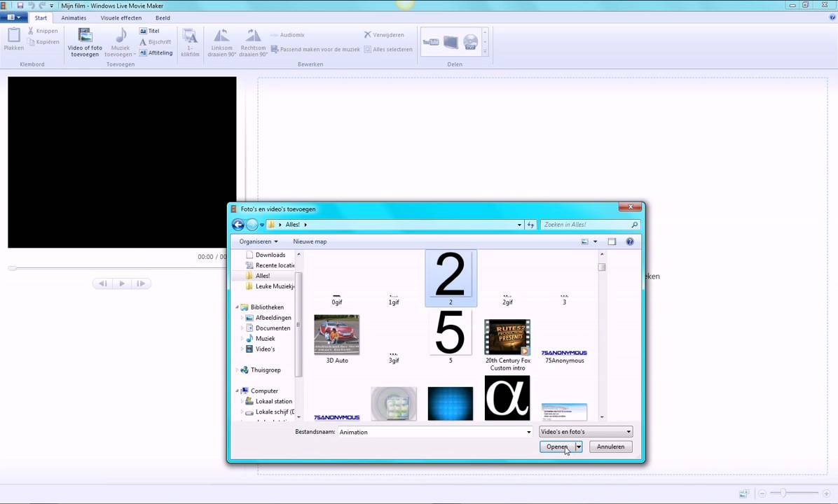Click the 1-klikfilm icon
The width and height of the screenshot is (838, 504).
(190, 36)
